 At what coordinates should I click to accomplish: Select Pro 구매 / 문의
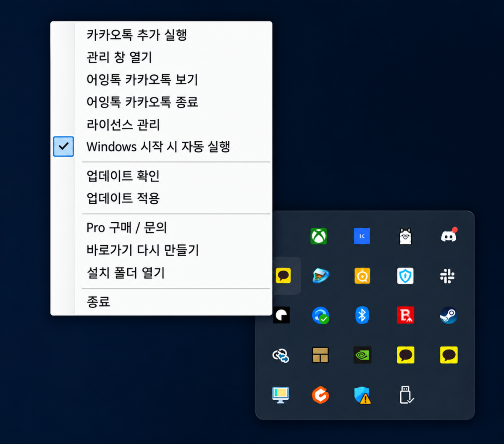pyautogui.click(x=161, y=228)
